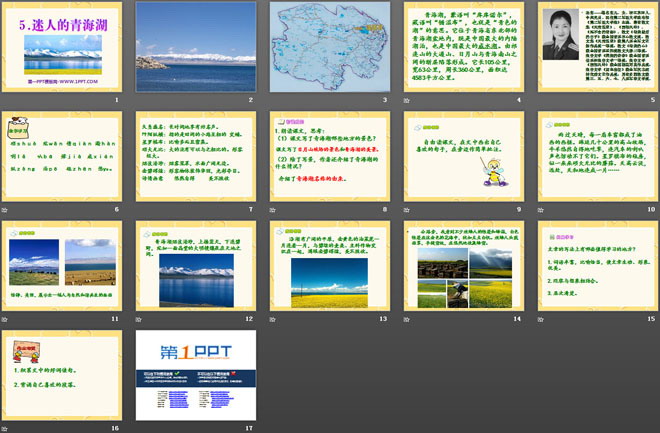Click the animation star icon under slide 4
This screenshot has width=660, height=433.
click(406, 100)
